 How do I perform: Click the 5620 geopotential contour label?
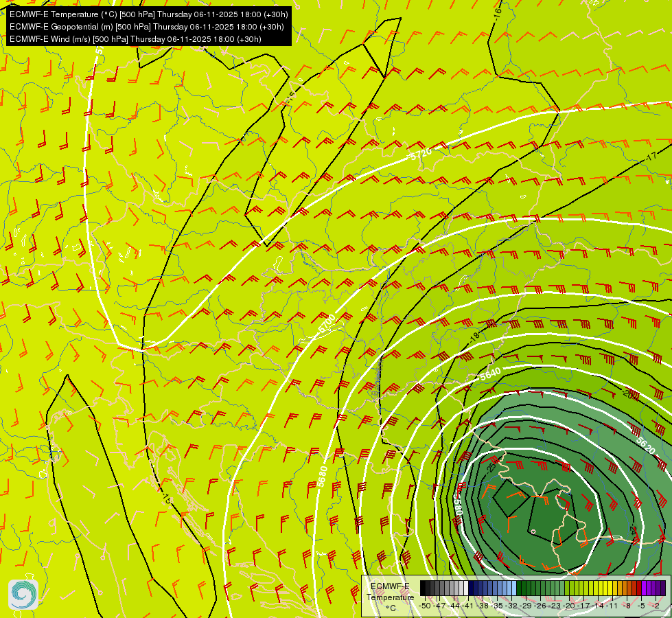pos(645,445)
